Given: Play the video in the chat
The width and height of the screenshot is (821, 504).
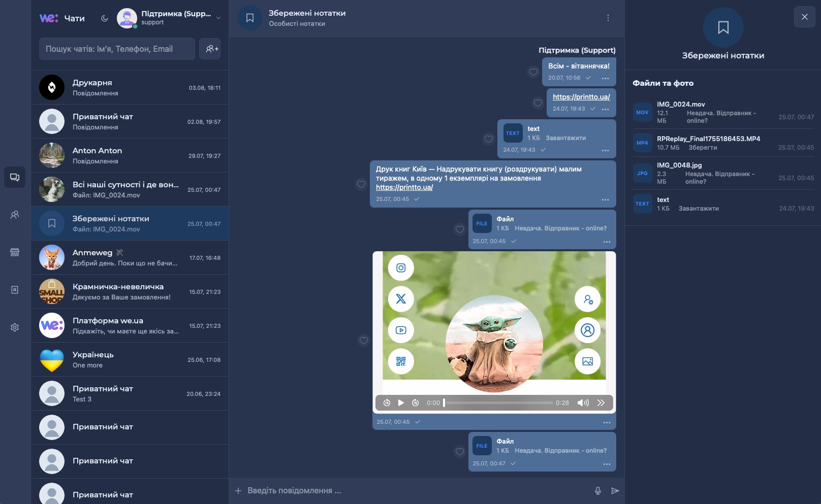Looking at the screenshot, I should coord(401,402).
